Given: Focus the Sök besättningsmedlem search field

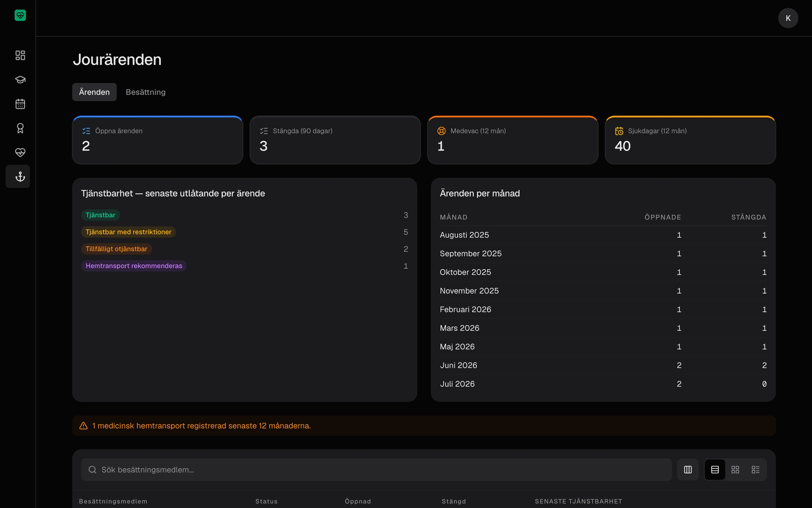Looking at the screenshot, I should coord(377,469).
